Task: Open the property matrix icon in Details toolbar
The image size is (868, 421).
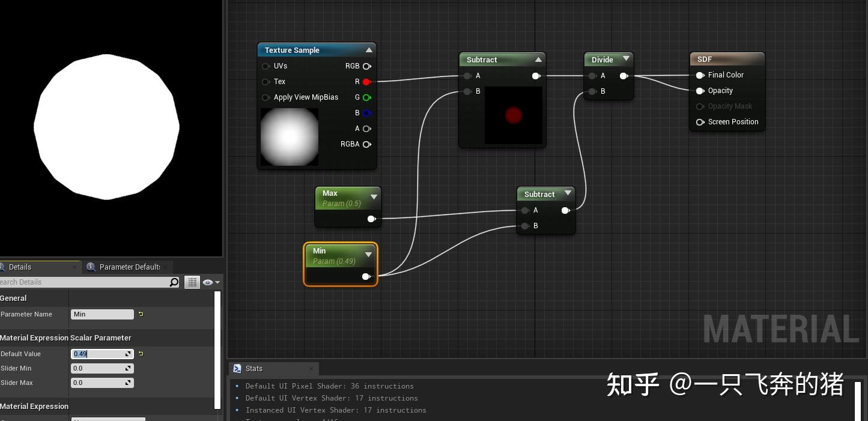Action: (192, 282)
